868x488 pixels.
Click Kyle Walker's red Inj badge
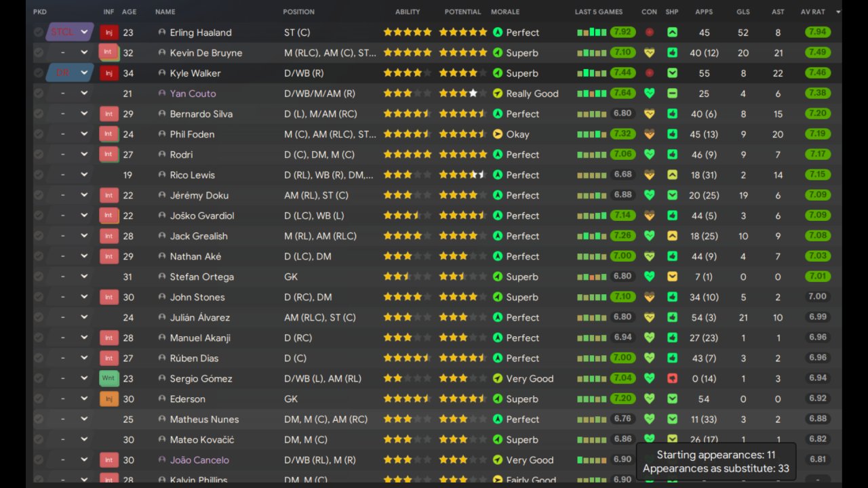pos(108,73)
